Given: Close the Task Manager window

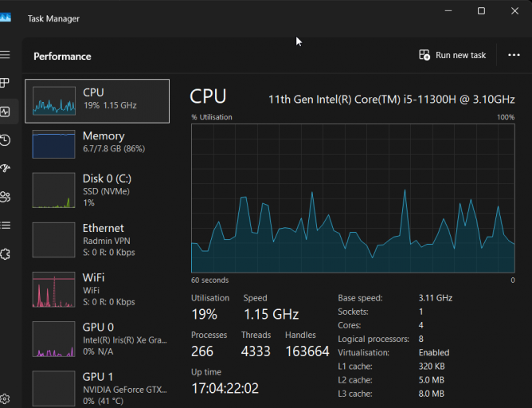Looking at the screenshot, I should point(514,11).
